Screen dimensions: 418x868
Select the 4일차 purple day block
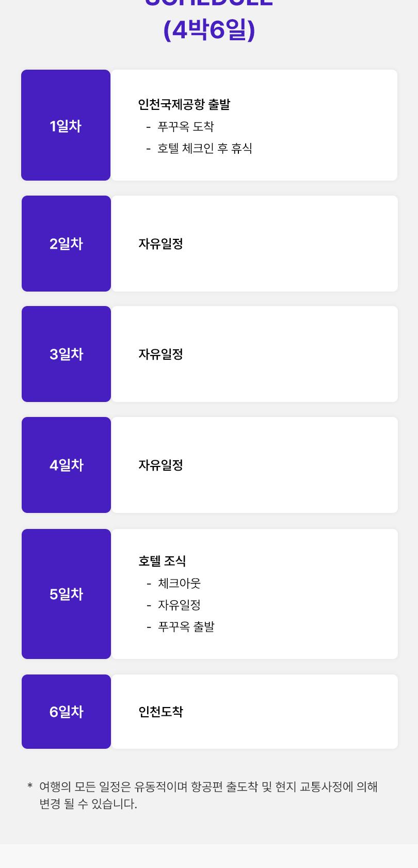66,465
